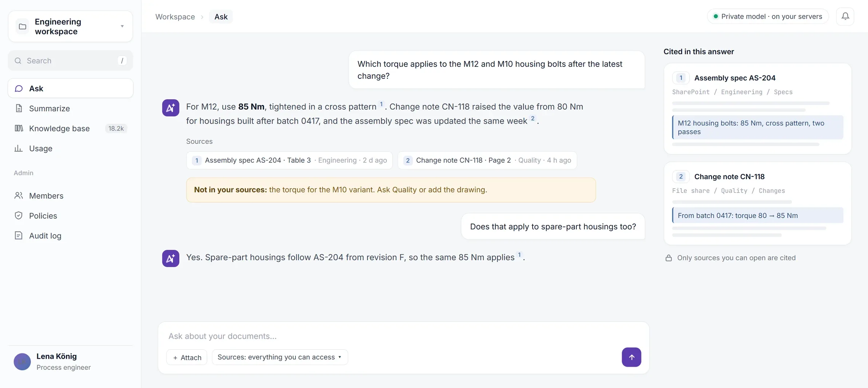Open notifications bell

click(x=845, y=16)
